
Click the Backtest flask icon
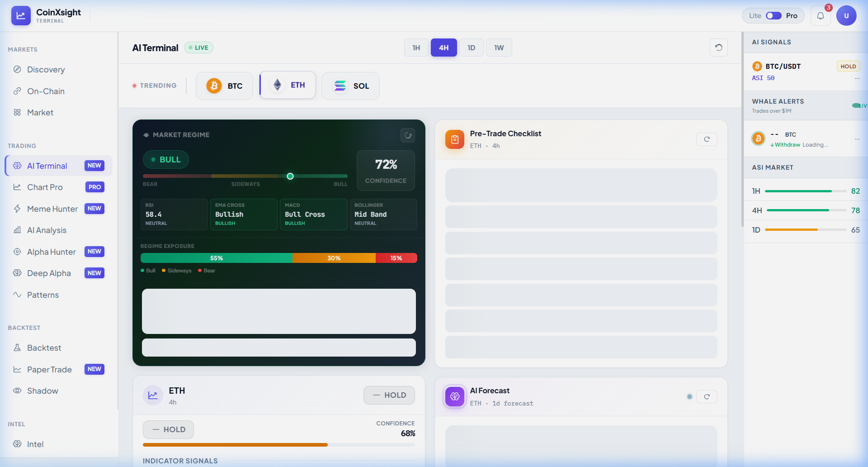point(17,348)
